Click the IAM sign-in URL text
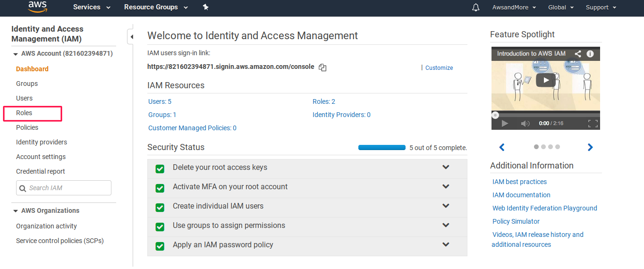Screen dimensions: 644x269 point(231,67)
